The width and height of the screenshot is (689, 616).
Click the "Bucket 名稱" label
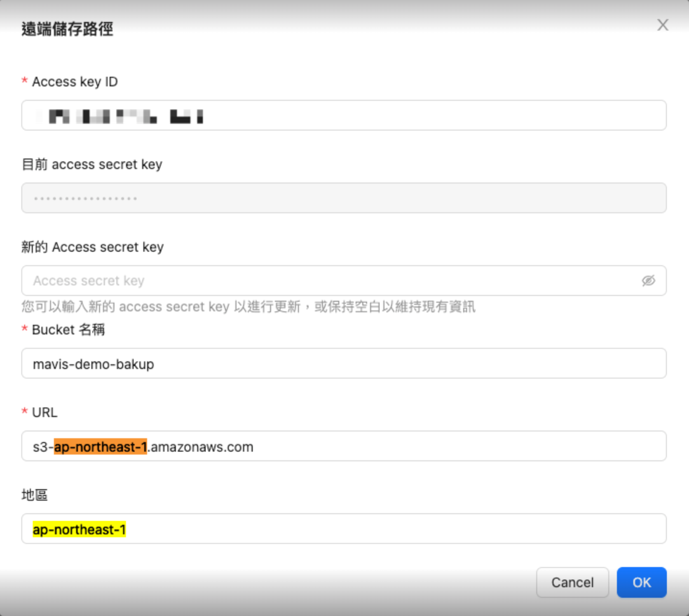pyautogui.click(x=68, y=330)
